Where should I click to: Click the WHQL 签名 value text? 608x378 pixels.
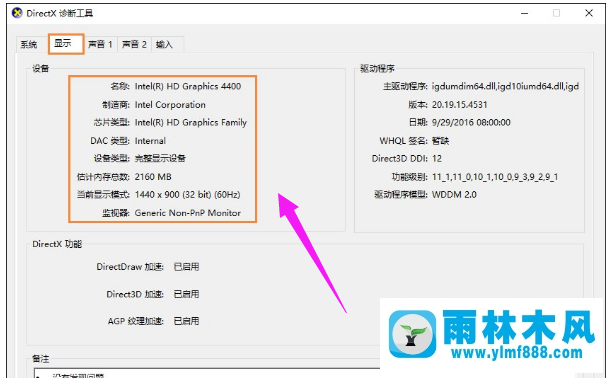[440, 141]
